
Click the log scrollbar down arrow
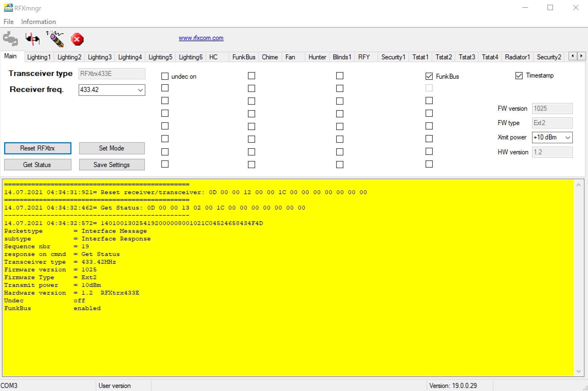click(x=579, y=371)
